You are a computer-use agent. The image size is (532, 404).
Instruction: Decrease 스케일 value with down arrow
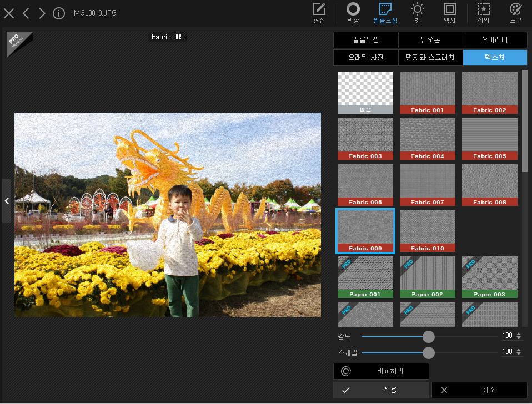[x=519, y=353]
